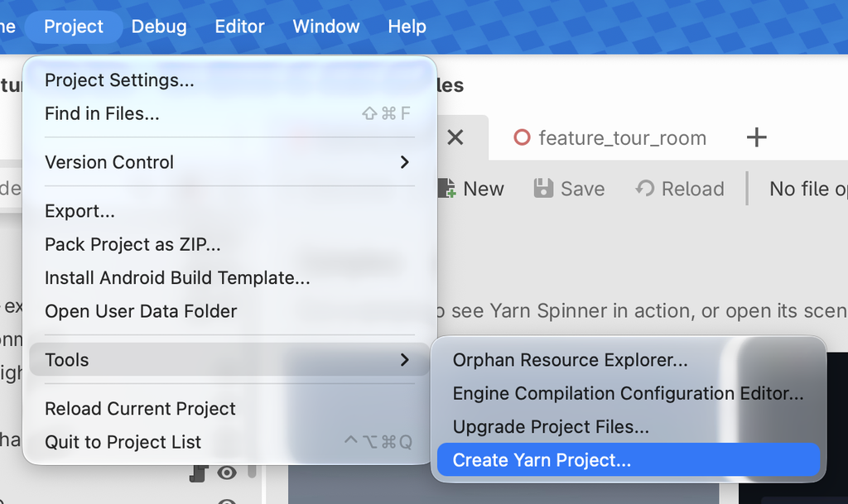
Task: Open the Window menu
Action: point(326,26)
